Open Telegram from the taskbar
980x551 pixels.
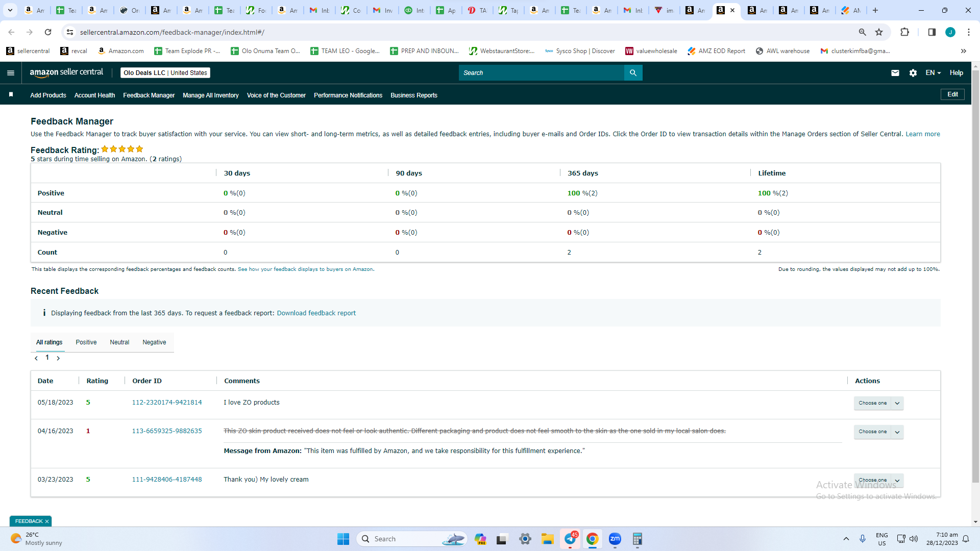click(570, 539)
